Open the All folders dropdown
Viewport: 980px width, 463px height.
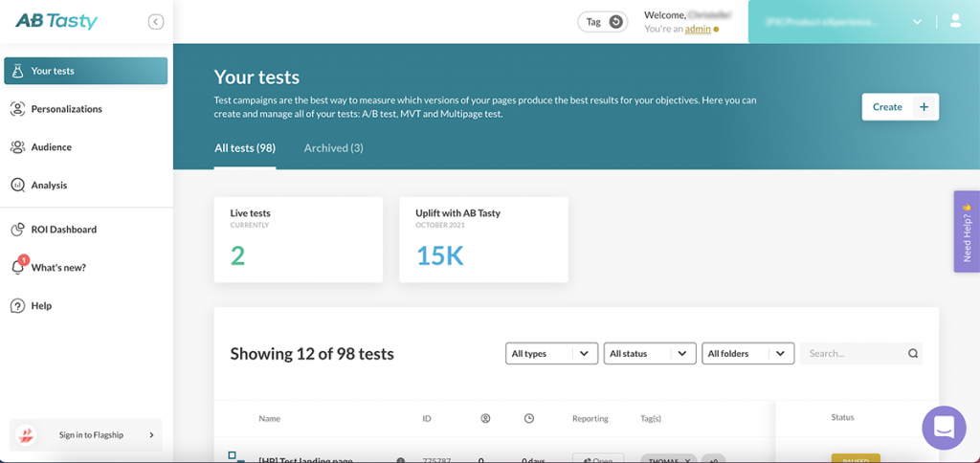(748, 354)
